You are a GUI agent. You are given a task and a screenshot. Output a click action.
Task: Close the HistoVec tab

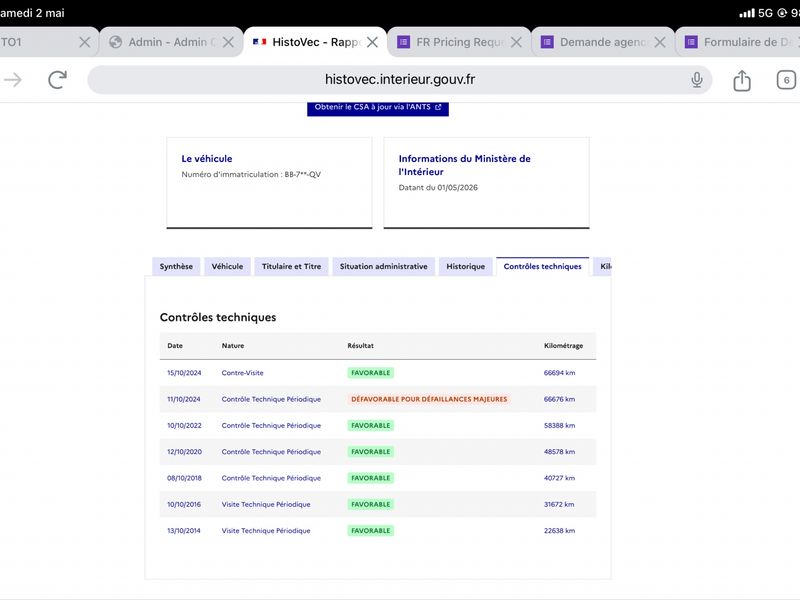[372, 42]
